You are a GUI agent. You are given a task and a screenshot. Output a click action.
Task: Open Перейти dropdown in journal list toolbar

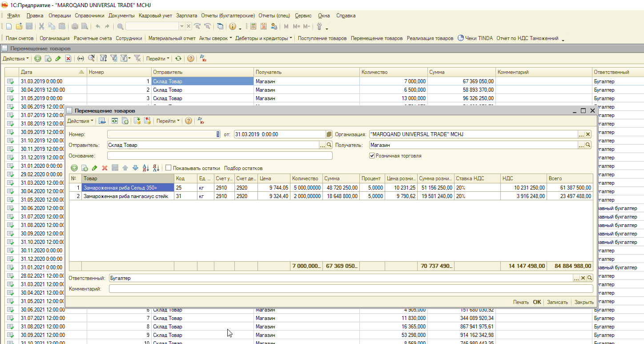tap(158, 58)
